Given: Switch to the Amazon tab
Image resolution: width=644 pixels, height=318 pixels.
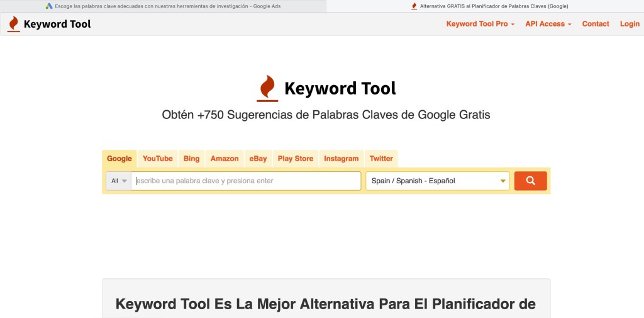Looking at the screenshot, I should point(225,159).
